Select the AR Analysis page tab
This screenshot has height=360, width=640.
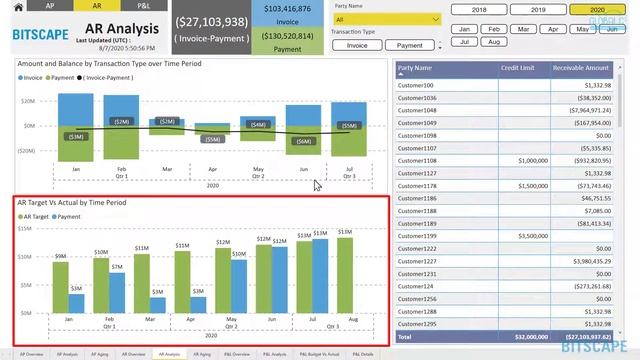(x=169, y=354)
